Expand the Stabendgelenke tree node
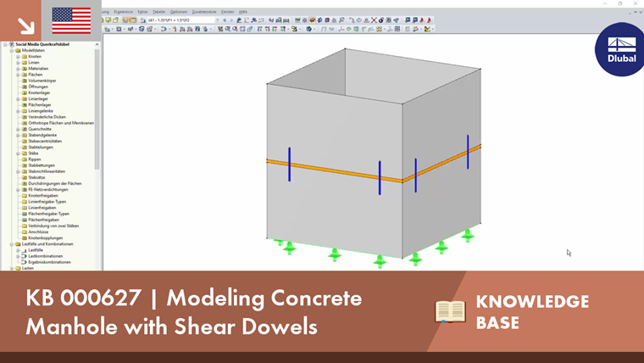The height and width of the screenshot is (363, 644). [18, 135]
